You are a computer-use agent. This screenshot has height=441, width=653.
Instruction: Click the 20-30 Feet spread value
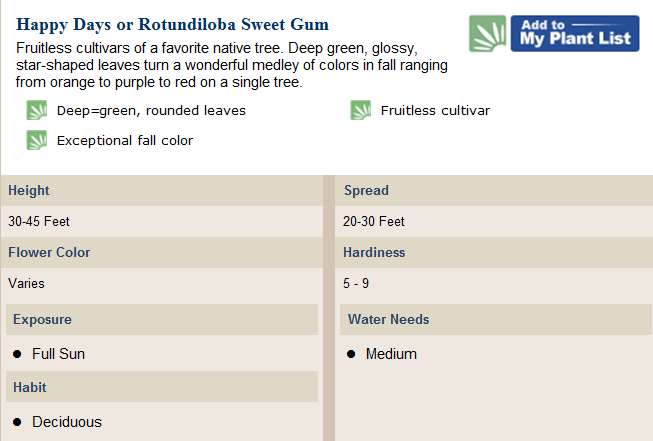pyautogui.click(x=374, y=222)
